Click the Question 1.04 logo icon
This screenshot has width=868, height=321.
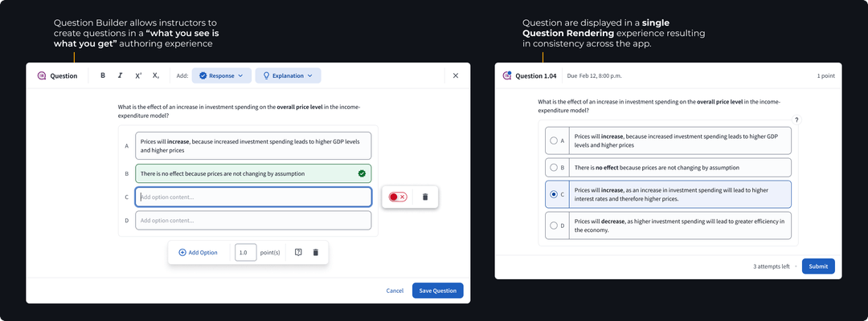pyautogui.click(x=507, y=75)
